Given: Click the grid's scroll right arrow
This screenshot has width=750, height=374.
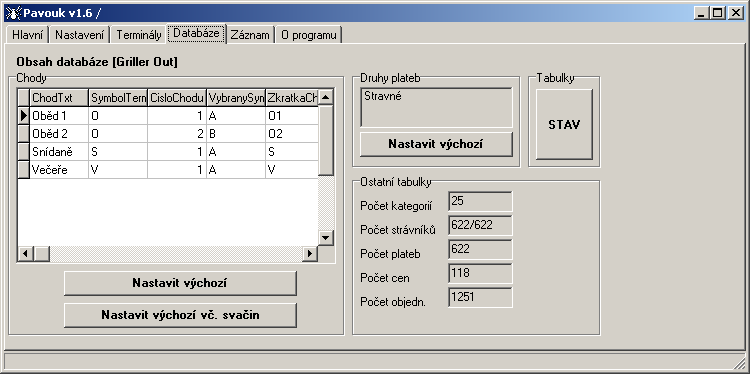Looking at the screenshot, I should [x=310, y=253].
